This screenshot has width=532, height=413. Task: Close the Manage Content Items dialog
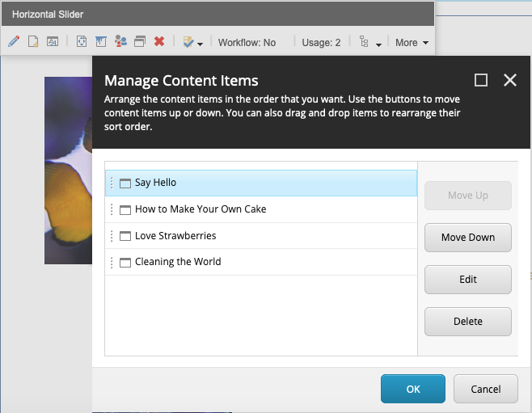510,80
